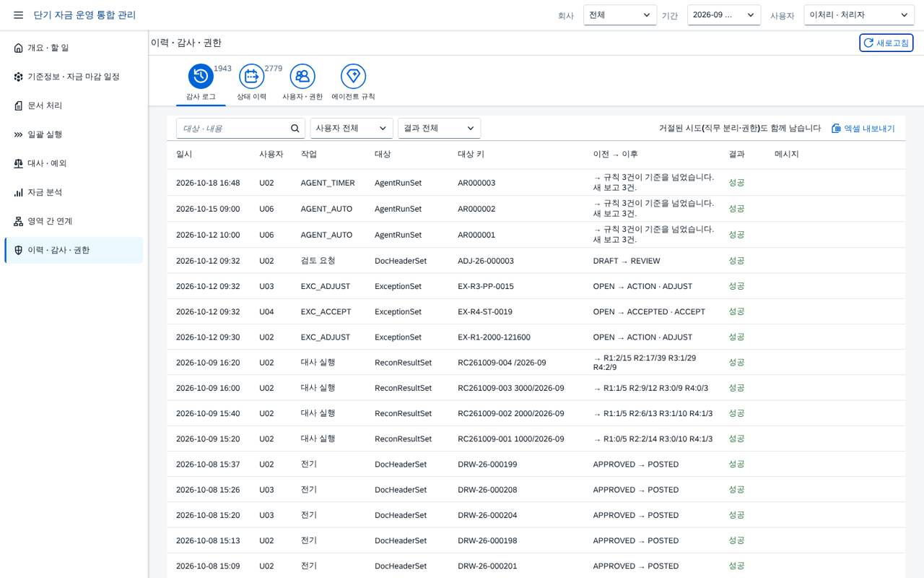Screen dimensions: 924x578
Task: Switch to the 상태 이력 tab label
Action: coord(252,97)
